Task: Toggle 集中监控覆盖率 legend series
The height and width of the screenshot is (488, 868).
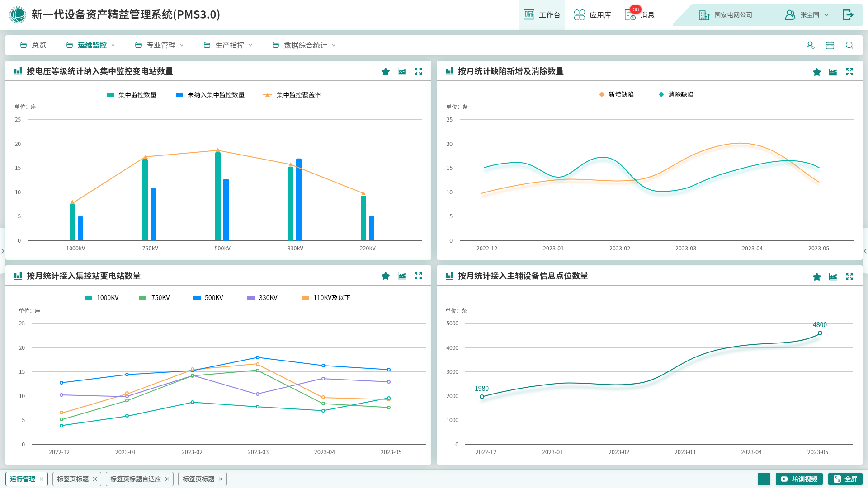Action: coord(292,95)
